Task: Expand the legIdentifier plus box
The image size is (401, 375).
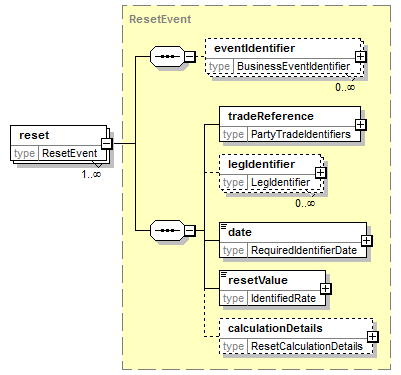Action: [320, 173]
